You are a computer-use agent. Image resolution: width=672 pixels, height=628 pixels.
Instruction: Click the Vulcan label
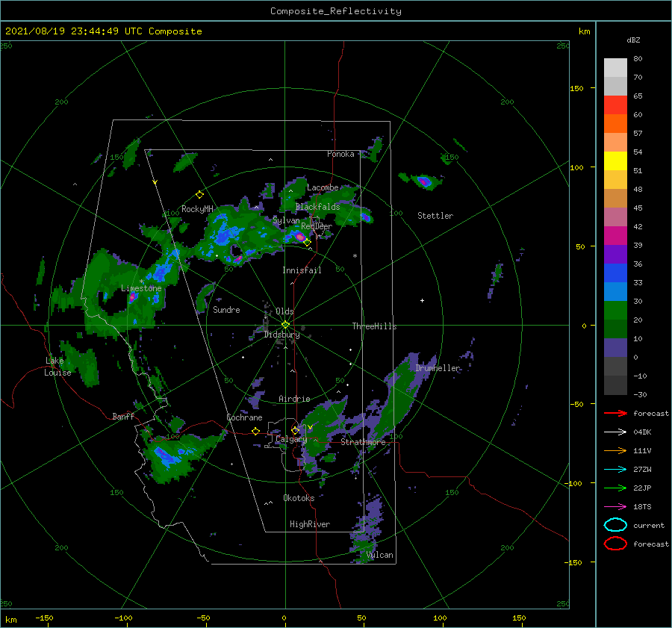click(x=379, y=555)
